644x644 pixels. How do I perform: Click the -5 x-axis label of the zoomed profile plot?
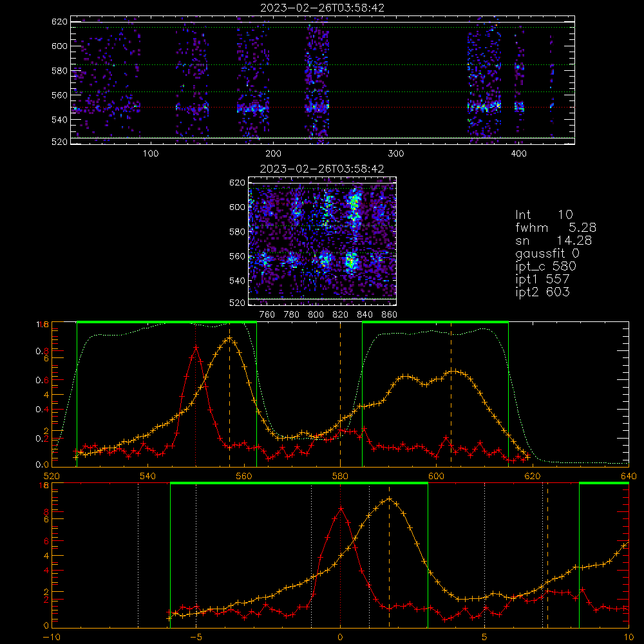[196, 638]
